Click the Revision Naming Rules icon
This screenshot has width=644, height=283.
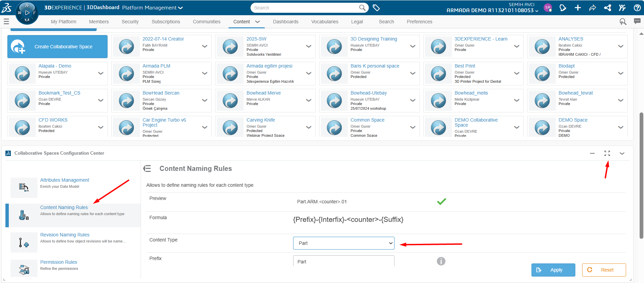pyautogui.click(x=24, y=242)
